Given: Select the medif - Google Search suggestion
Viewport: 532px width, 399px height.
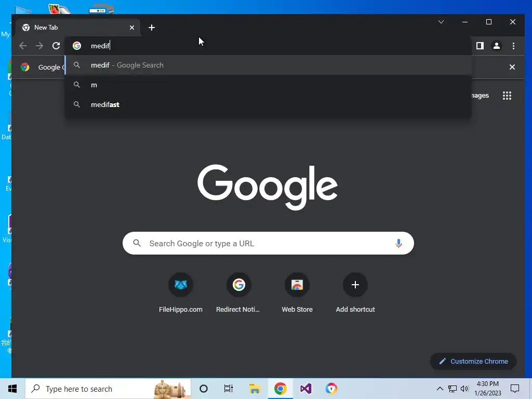Looking at the screenshot, I should (268, 65).
